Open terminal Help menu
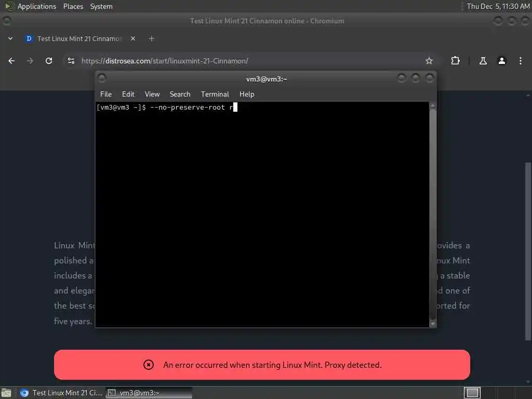 pos(247,95)
